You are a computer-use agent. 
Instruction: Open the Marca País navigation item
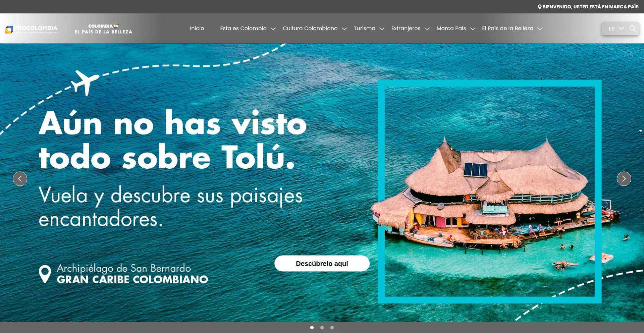(451, 29)
